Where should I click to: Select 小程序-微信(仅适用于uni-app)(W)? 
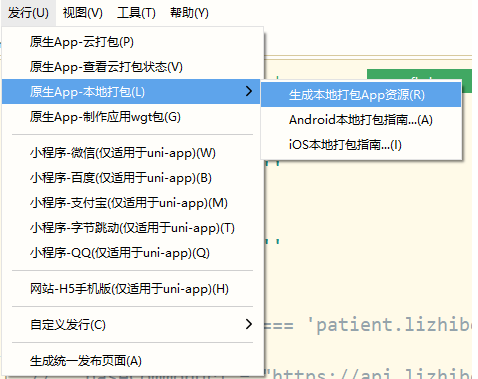point(131,153)
